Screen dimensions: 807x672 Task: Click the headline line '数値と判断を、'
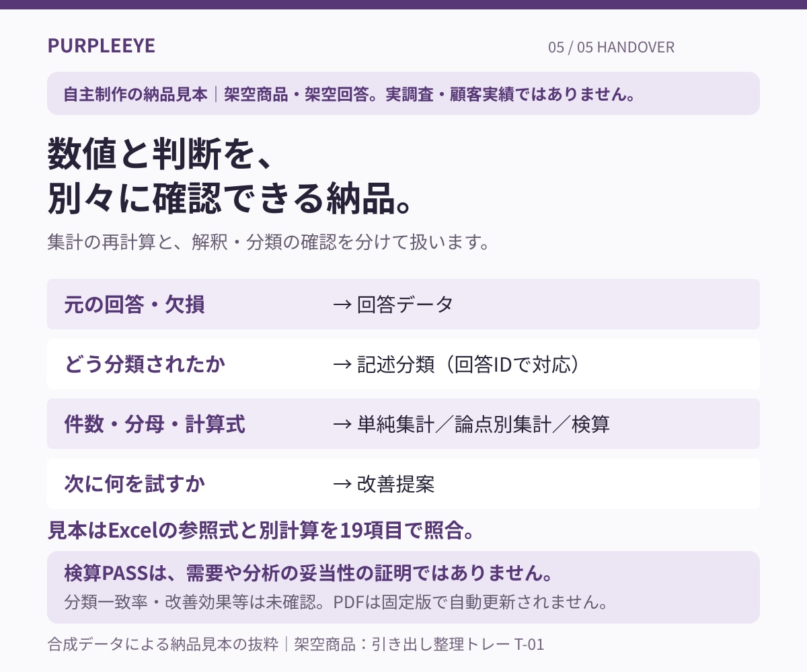[160, 155]
